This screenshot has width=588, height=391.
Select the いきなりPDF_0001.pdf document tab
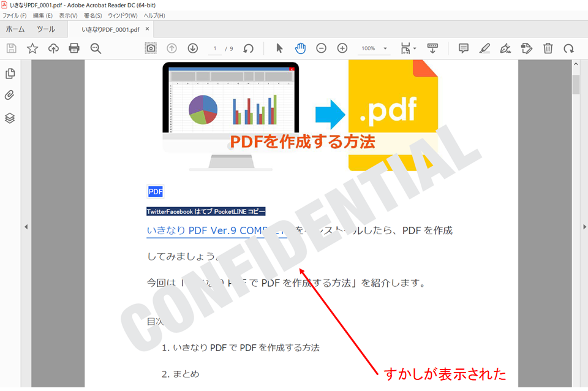tap(110, 29)
